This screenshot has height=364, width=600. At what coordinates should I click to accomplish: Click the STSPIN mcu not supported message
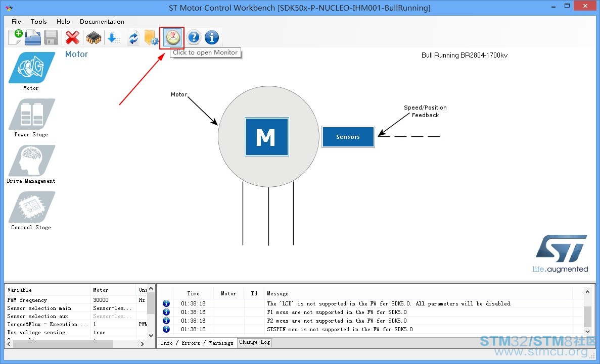[340, 329]
